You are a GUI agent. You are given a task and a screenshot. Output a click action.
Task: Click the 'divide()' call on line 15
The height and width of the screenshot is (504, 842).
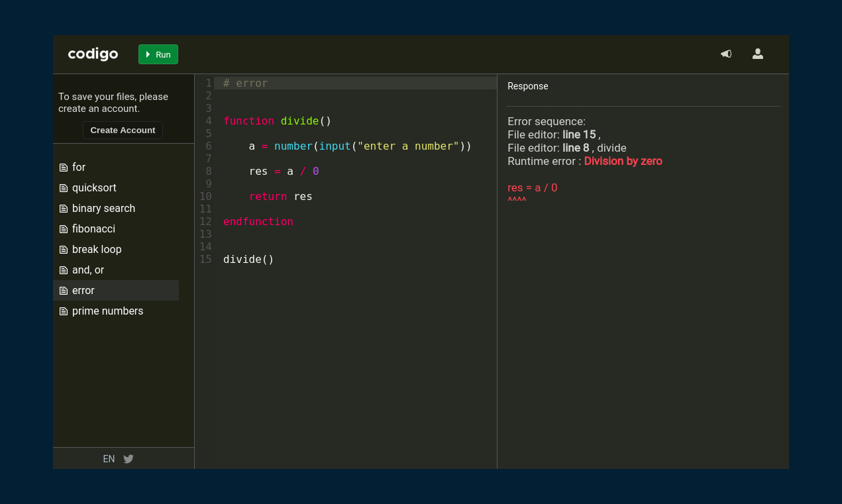(248, 259)
